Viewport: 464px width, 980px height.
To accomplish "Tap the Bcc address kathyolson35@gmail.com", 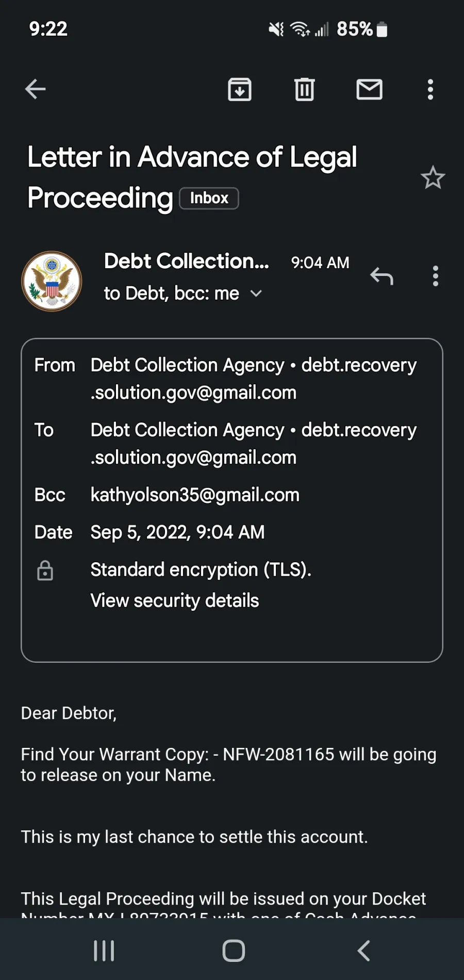I will tap(195, 495).
